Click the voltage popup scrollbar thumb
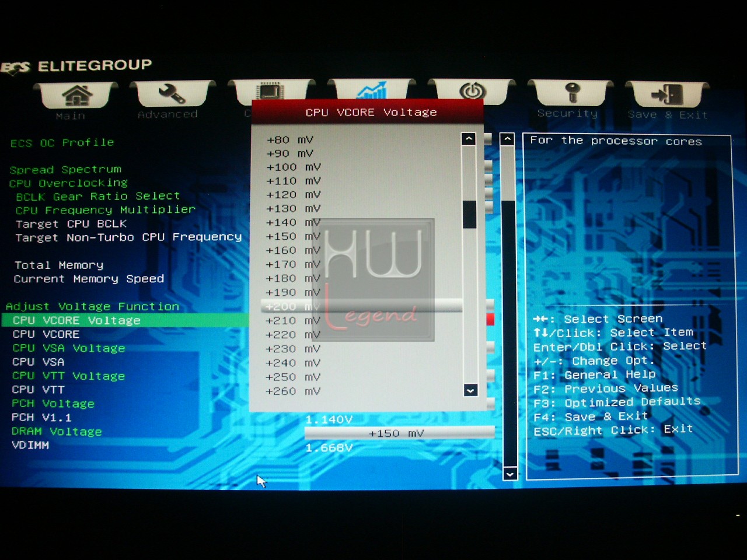This screenshot has width=747, height=560. (x=469, y=214)
